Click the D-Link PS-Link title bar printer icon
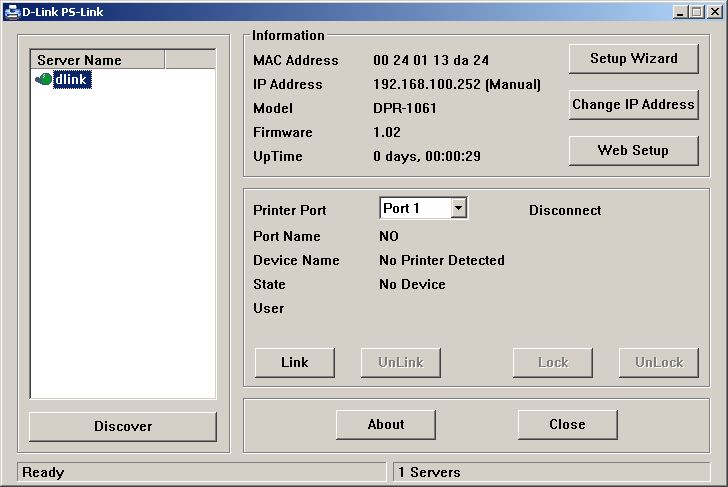Image resolution: width=728 pixels, height=487 pixels. click(13, 12)
